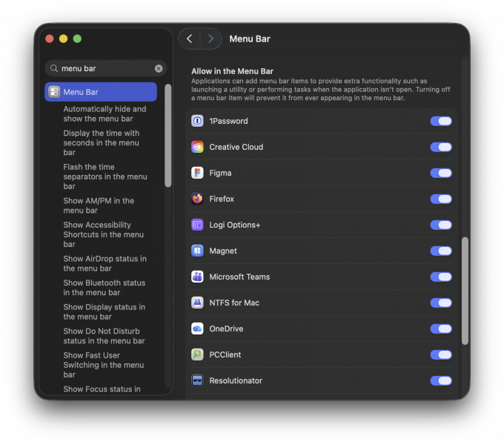Go back with the left chevron
Viewport: 504px width, 445px height.
(189, 39)
